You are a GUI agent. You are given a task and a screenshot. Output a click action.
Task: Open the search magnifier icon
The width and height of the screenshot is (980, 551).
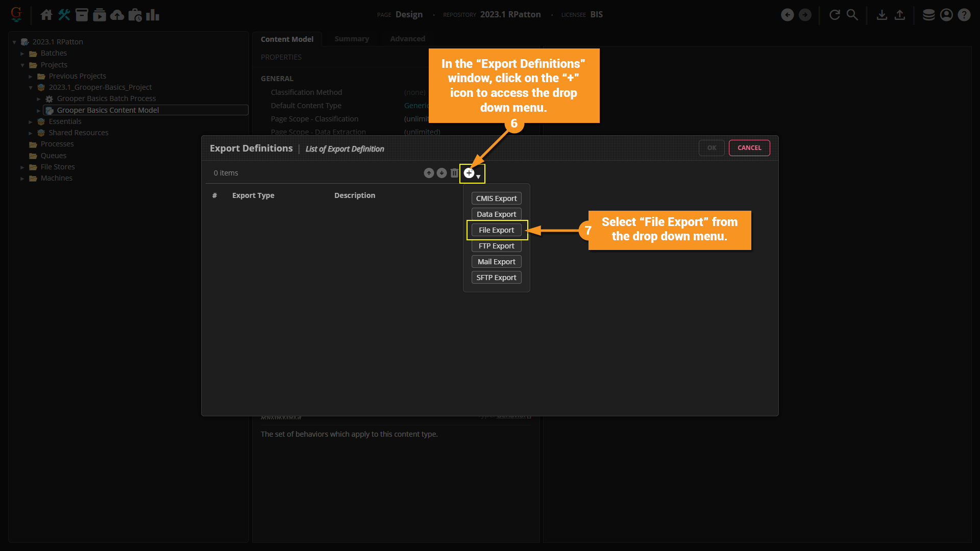(x=852, y=15)
